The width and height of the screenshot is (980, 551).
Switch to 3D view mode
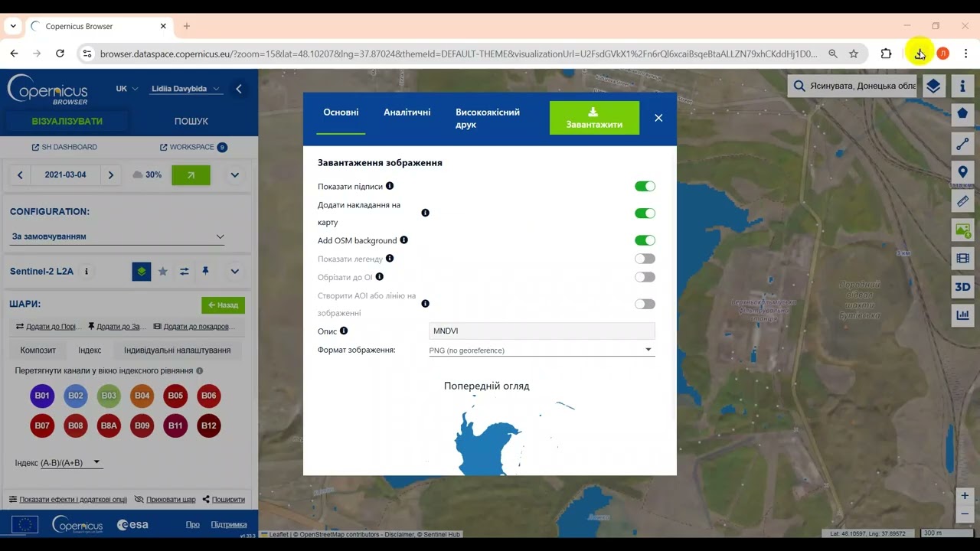pos(962,287)
